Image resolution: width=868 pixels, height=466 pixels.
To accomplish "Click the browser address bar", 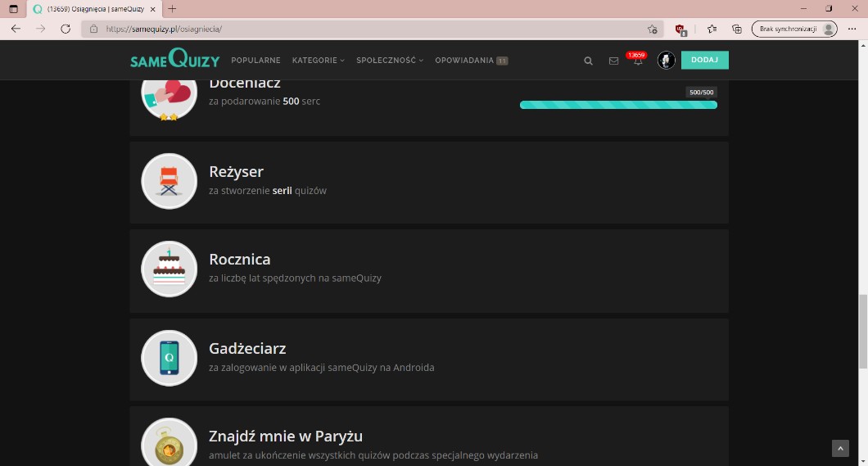I will pos(368,29).
